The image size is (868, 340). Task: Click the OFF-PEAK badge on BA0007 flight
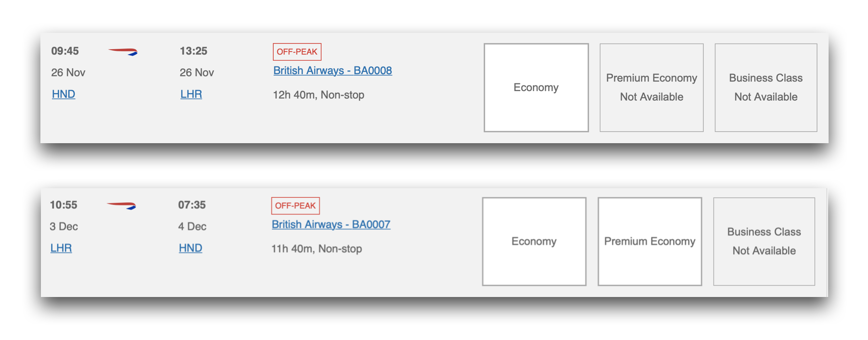(x=296, y=205)
